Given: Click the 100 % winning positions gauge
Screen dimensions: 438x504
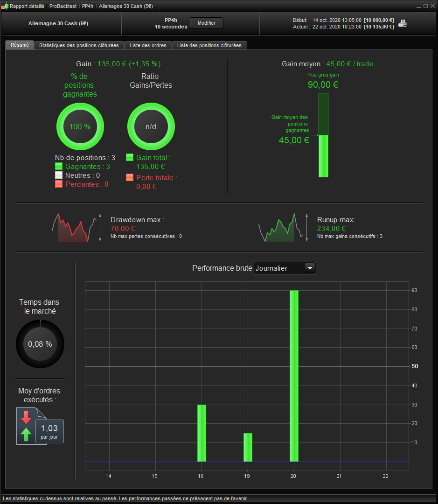Looking at the screenshot, I should (80, 126).
